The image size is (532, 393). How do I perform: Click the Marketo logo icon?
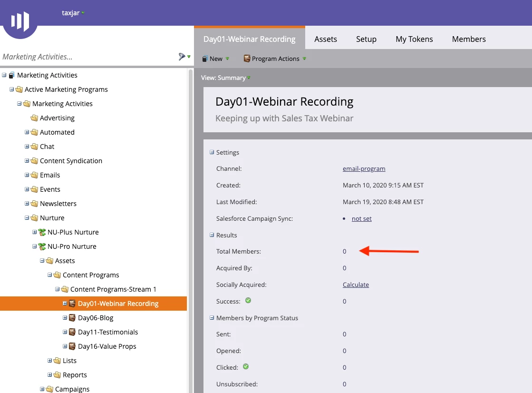pyautogui.click(x=20, y=21)
